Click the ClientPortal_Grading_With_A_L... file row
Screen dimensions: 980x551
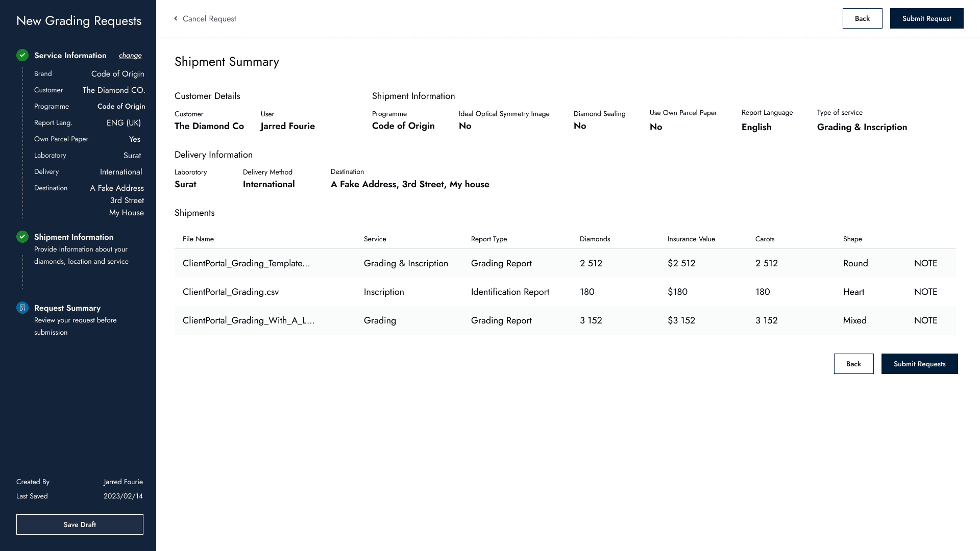[x=249, y=320]
